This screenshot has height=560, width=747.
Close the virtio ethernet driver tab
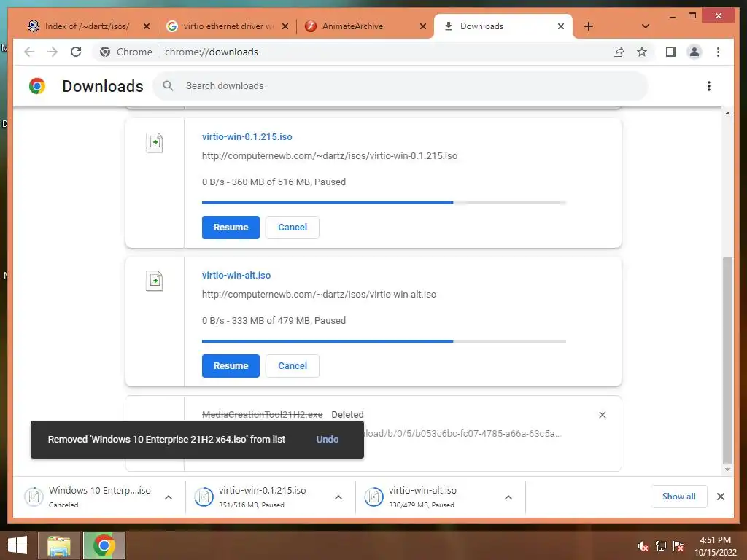[x=285, y=26]
